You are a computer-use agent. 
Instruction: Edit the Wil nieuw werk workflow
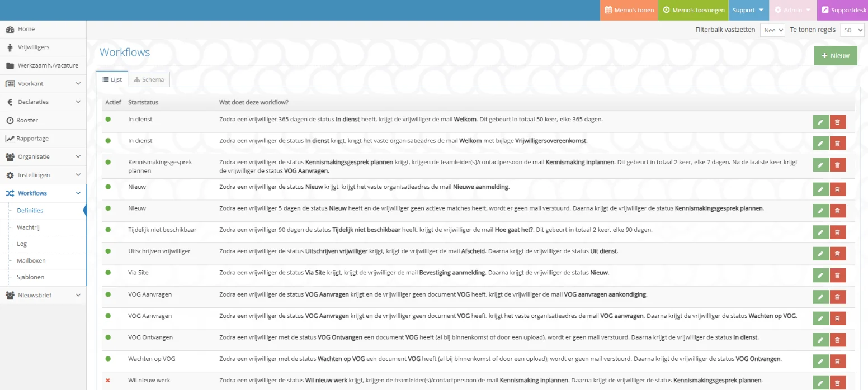[820, 383]
